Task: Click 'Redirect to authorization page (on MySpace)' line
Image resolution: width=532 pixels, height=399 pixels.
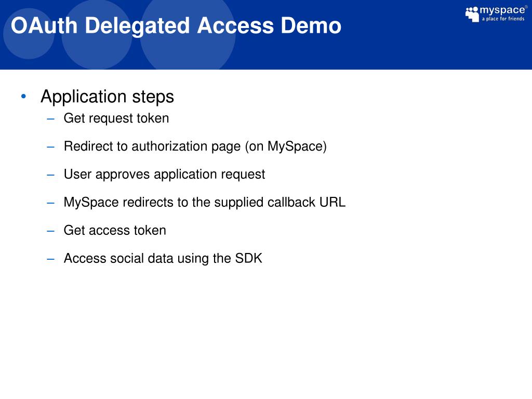Action: (x=195, y=147)
